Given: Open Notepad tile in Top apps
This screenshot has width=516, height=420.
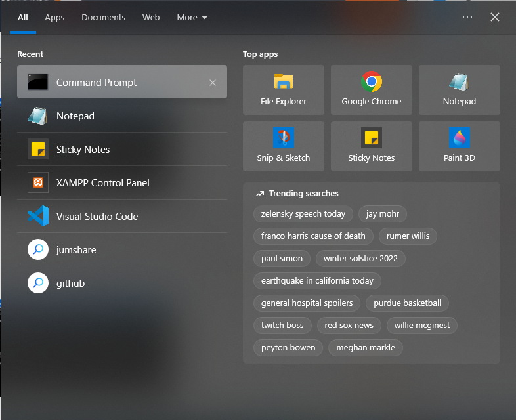Looking at the screenshot, I should [460, 90].
